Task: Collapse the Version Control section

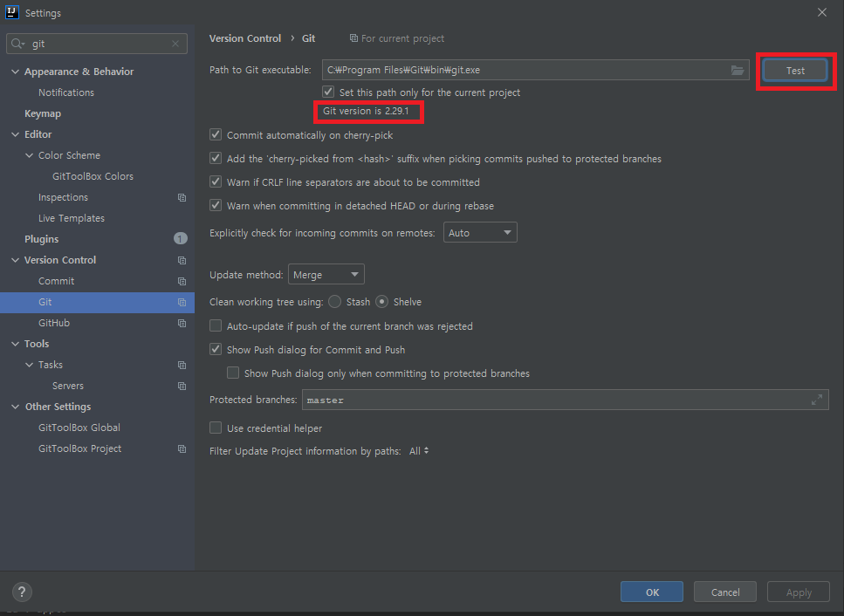Action: (x=15, y=260)
